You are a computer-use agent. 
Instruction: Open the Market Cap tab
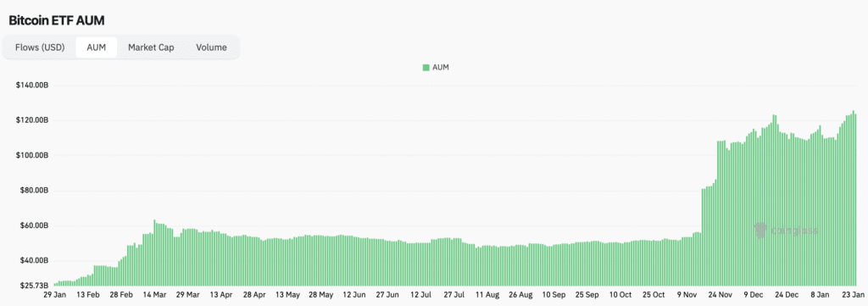pos(151,47)
